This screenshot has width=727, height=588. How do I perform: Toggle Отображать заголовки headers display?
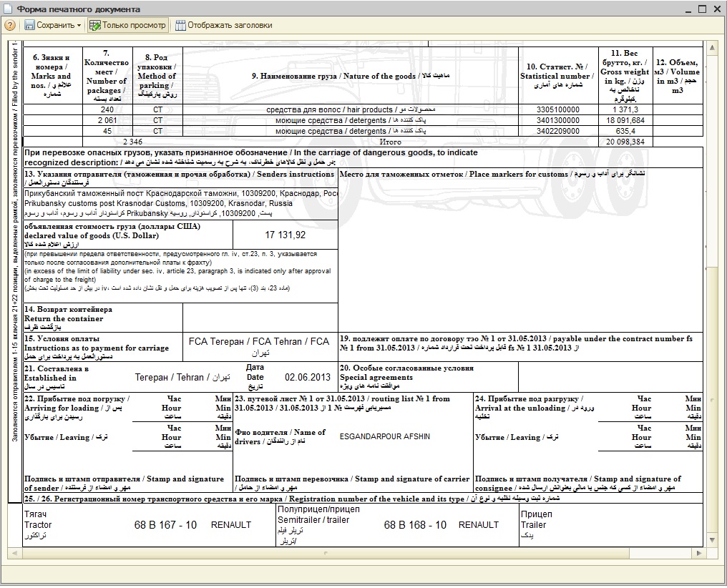[223, 26]
